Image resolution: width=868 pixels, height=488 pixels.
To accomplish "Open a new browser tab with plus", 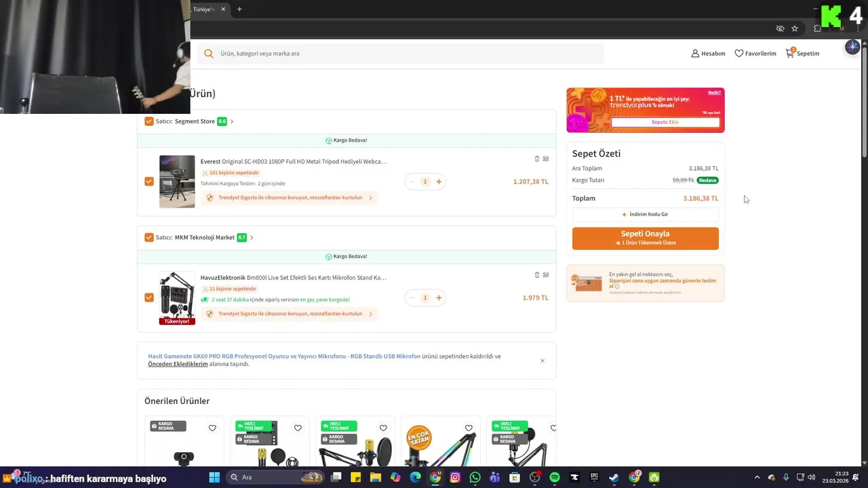I will [x=239, y=9].
